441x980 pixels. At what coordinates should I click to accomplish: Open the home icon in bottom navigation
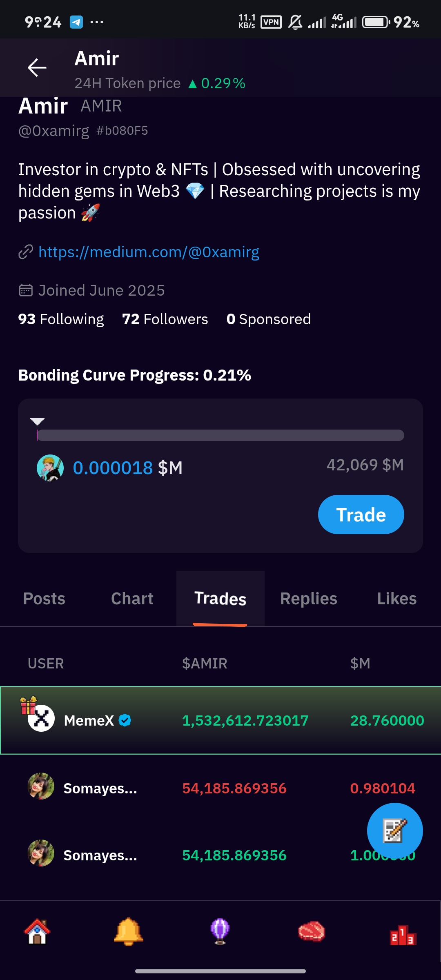[37, 932]
